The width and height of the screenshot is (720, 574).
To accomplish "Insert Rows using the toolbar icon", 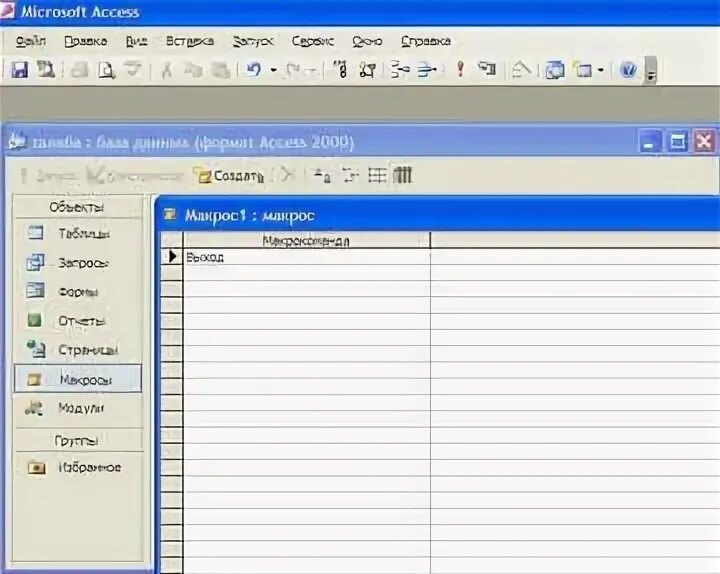I will [x=399, y=70].
